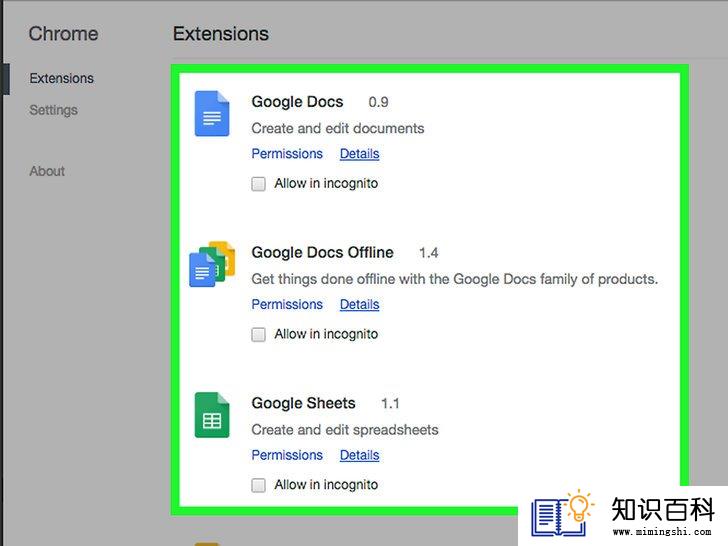
Task: Enable Allow in incognito for Google Docs Offline
Action: 258,334
